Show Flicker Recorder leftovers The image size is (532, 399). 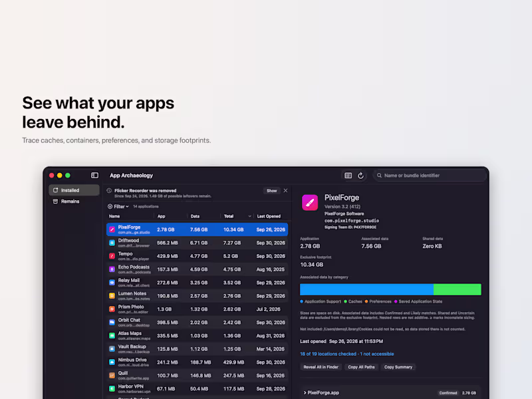coord(272,191)
